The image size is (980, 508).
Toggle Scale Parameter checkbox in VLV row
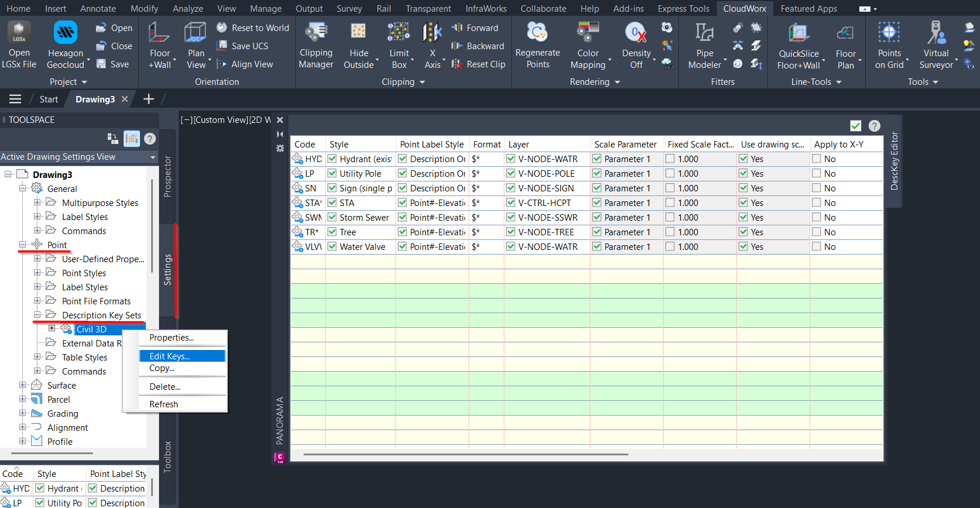[597, 246]
